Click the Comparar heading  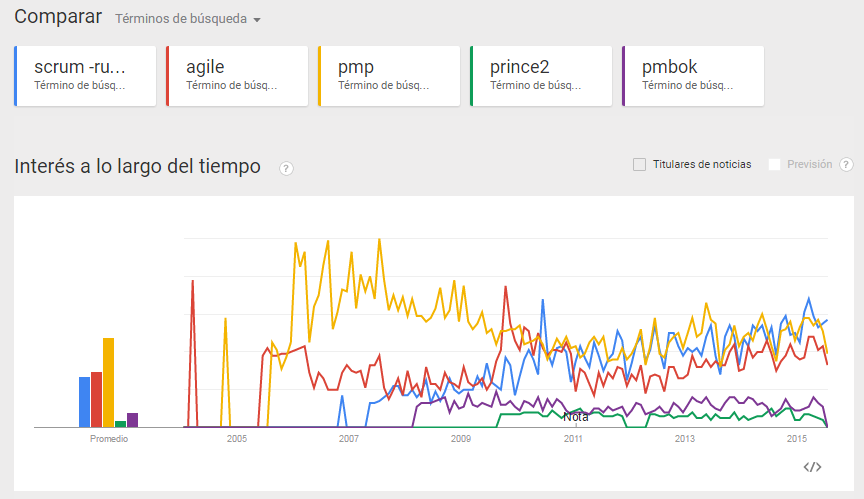pyautogui.click(x=58, y=17)
